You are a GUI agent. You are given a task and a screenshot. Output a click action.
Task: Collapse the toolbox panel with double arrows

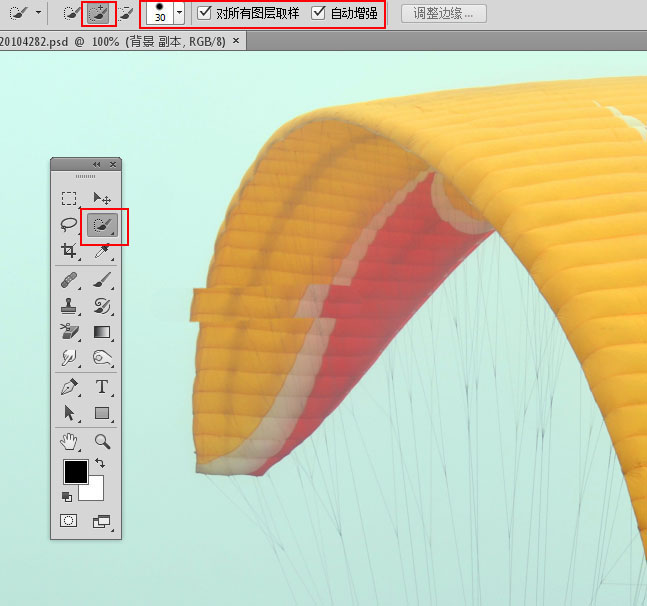point(97,164)
